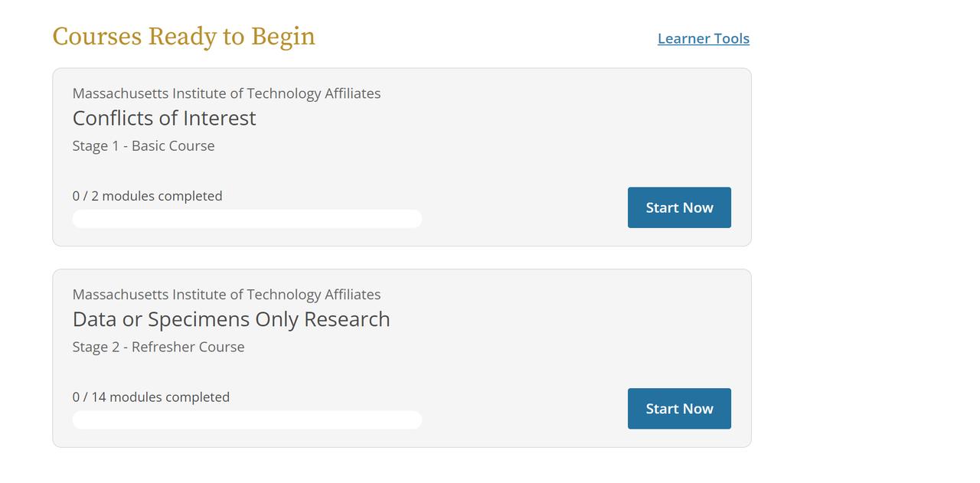Click the Conflicts of Interest progress bar
The height and width of the screenshot is (483, 980).
(x=247, y=219)
